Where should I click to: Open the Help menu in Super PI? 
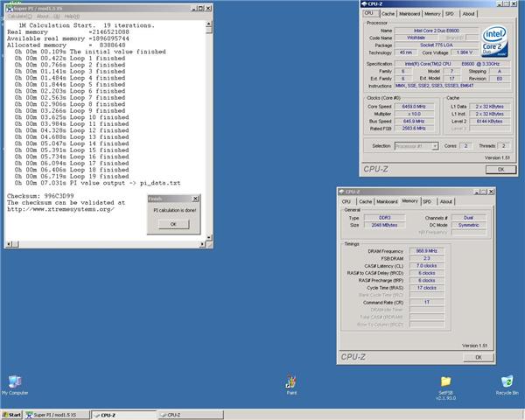coord(72,16)
